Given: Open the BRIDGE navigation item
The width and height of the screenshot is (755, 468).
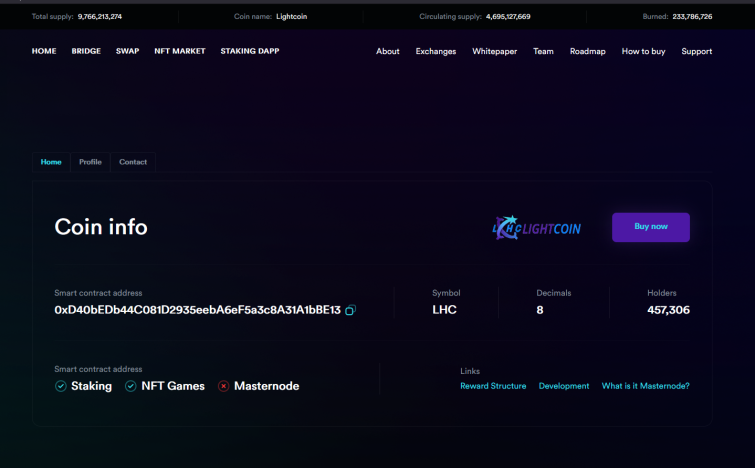Looking at the screenshot, I should pos(86,51).
